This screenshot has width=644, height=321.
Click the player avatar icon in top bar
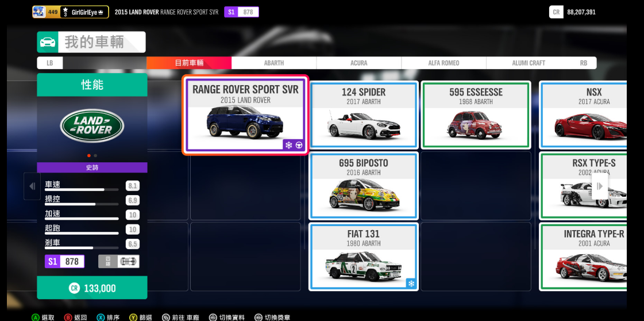tap(38, 12)
